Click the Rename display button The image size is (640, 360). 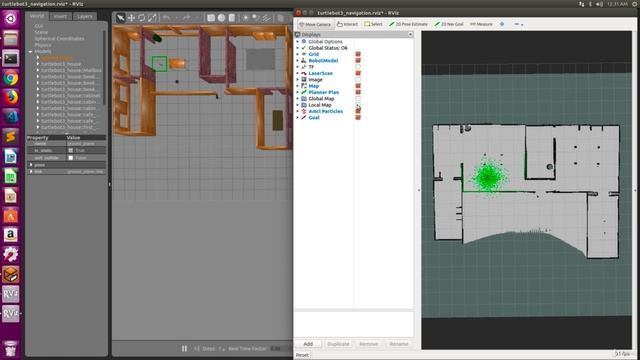[399, 344]
